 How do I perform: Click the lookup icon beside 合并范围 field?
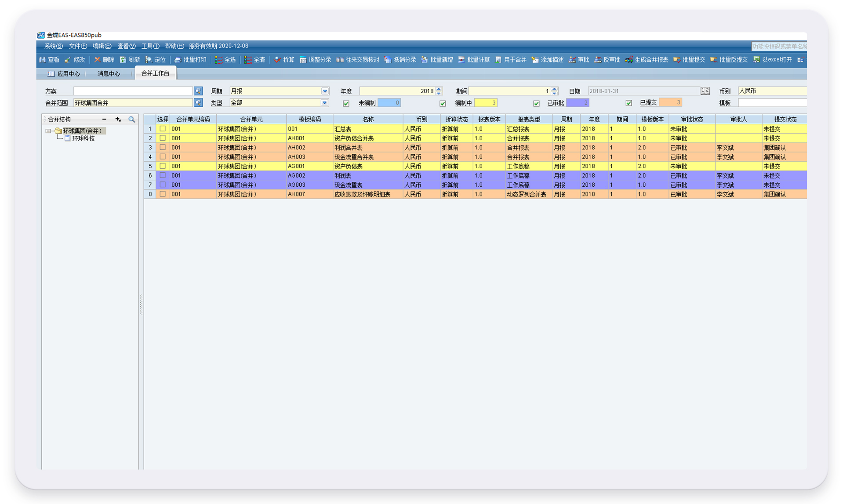click(198, 103)
